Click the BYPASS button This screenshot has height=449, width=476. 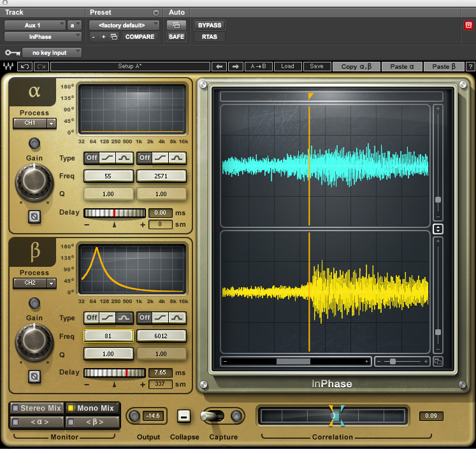click(x=210, y=25)
